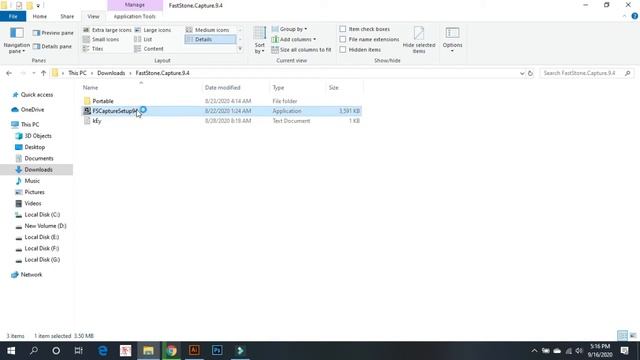Select the kEy text document
Viewport: 640px width, 360px height.
click(x=97, y=121)
